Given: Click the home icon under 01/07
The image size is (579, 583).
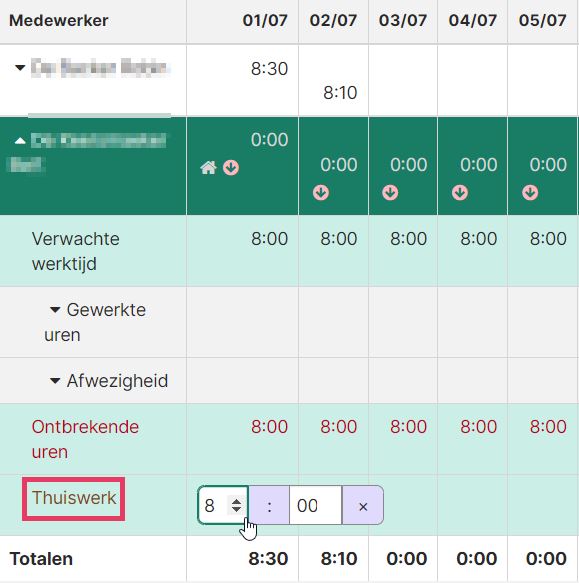Looking at the screenshot, I should (208, 168).
